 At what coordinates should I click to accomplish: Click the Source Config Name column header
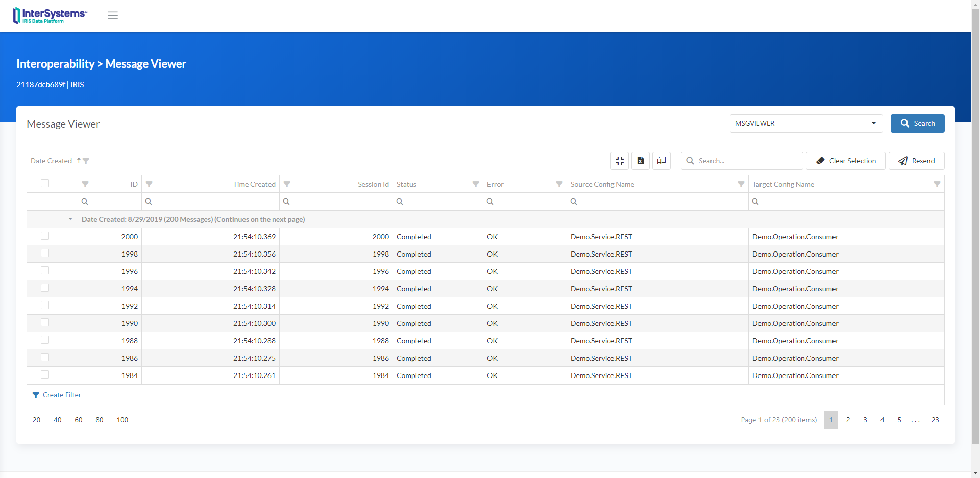tap(602, 184)
